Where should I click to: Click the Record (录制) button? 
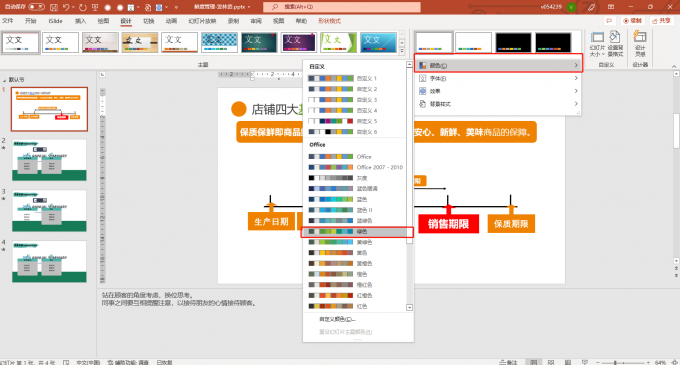[x=632, y=21]
